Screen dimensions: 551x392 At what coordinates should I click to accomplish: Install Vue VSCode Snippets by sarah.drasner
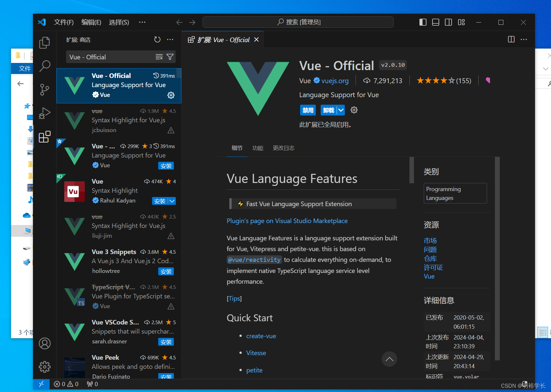pyautogui.click(x=166, y=342)
